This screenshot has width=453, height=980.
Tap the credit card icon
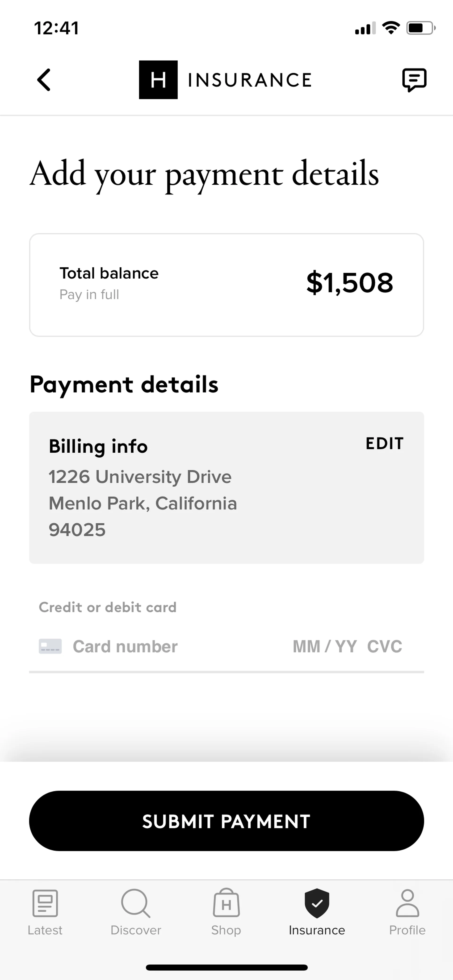[x=50, y=646]
